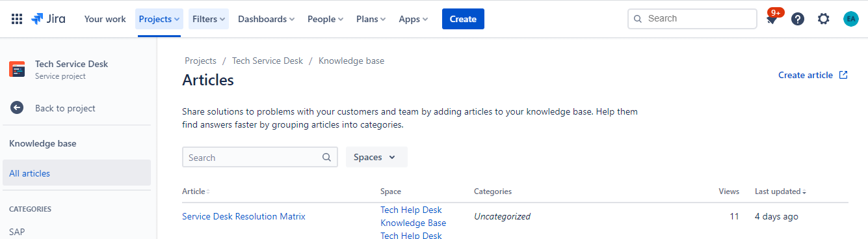Open Your work in the top navigation

(105, 19)
